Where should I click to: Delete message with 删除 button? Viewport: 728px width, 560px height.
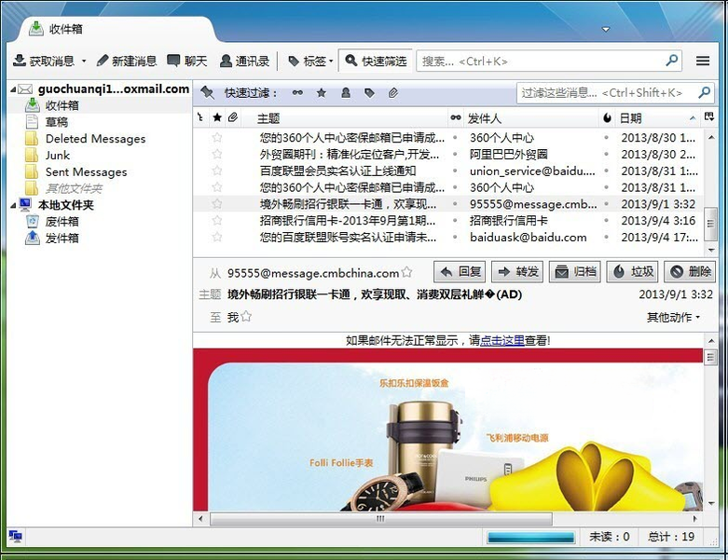click(x=690, y=271)
